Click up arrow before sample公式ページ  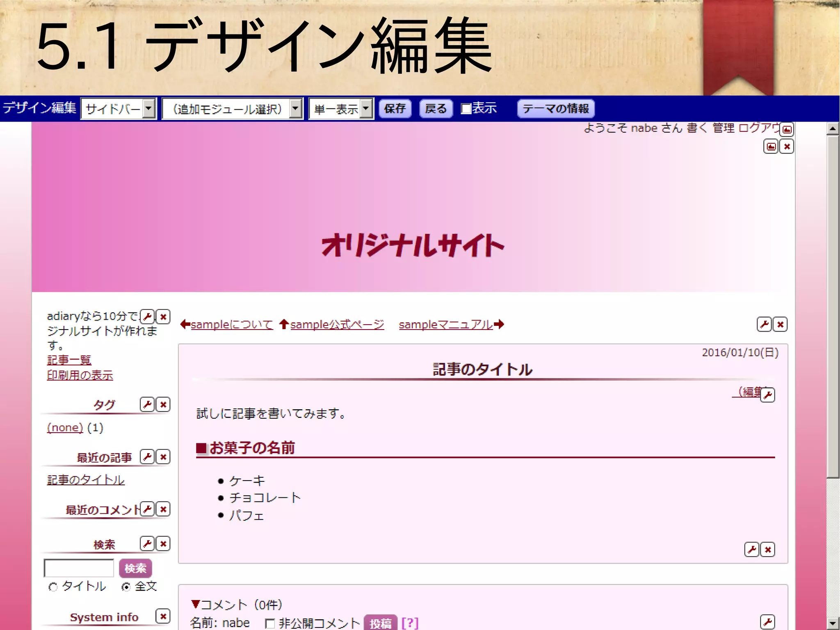coord(284,324)
